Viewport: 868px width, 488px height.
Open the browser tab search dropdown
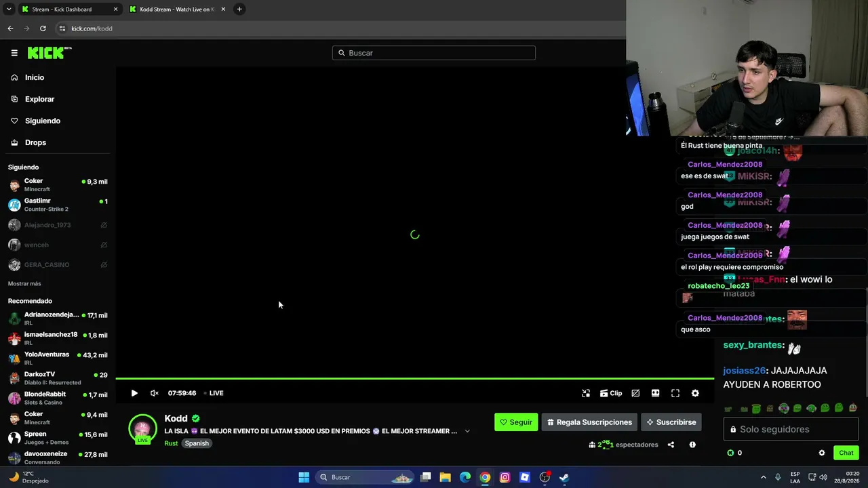point(9,9)
